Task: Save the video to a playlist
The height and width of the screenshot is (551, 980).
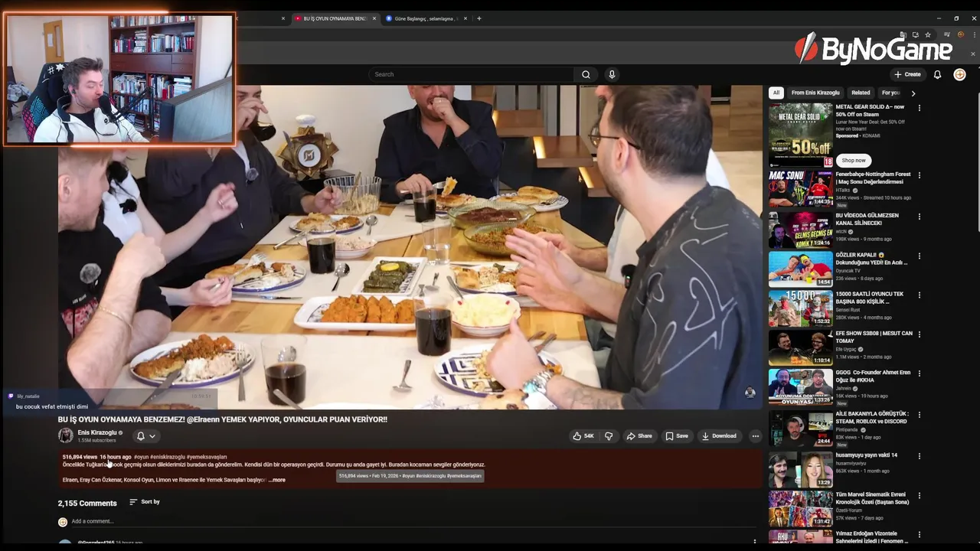Action: (x=677, y=436)
